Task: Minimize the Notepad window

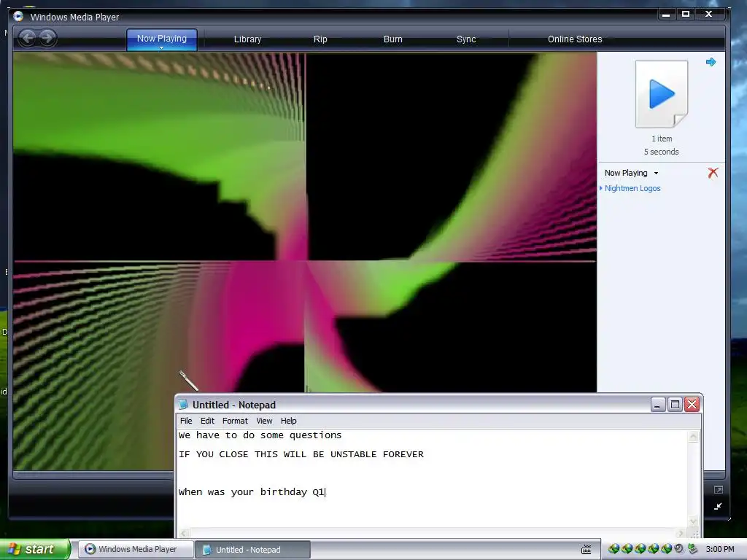Action: tap(658, 405)
